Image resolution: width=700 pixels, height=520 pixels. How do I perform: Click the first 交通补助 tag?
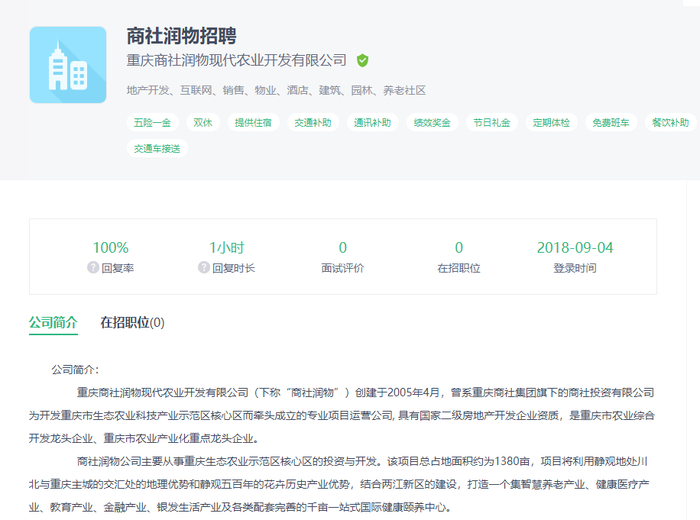(312, 123)
